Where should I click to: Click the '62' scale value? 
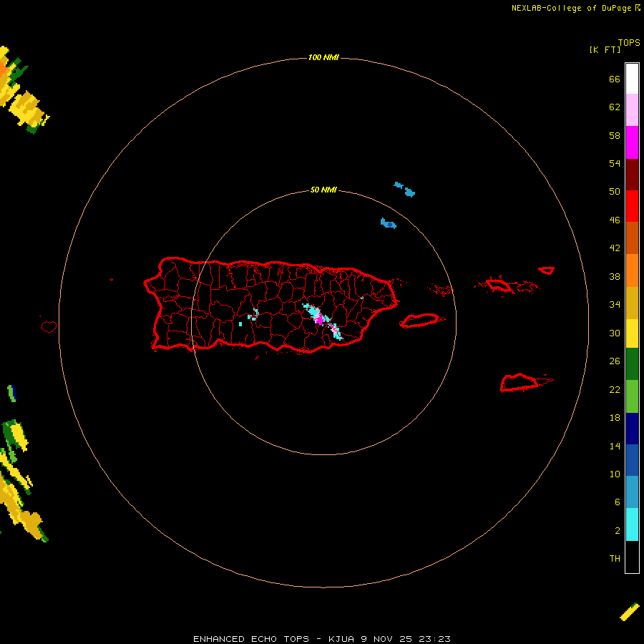[615, 107]
